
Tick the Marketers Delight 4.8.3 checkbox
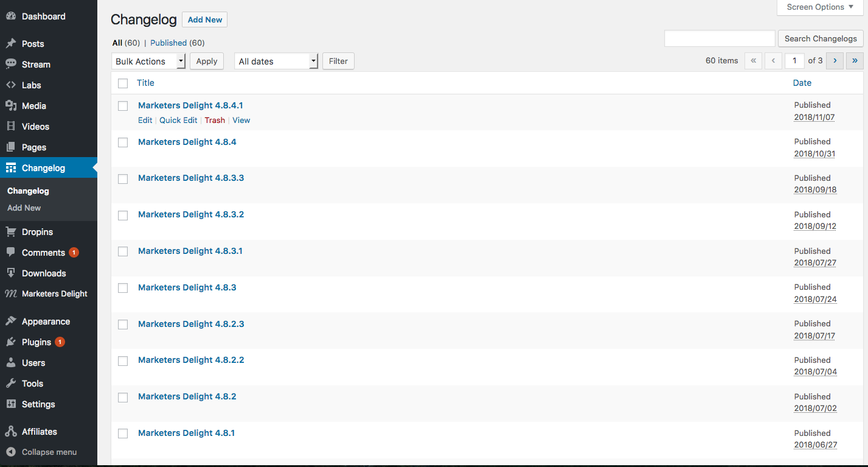tap(123, 288)
